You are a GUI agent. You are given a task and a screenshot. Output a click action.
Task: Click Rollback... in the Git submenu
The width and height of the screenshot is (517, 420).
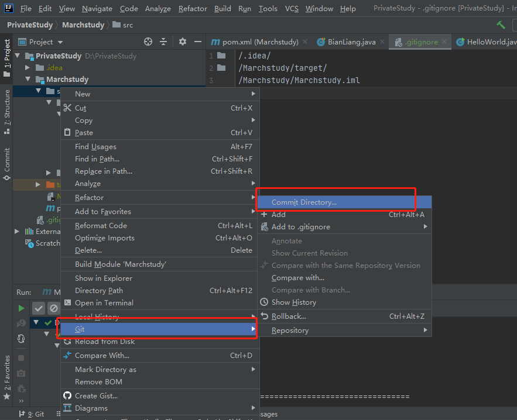click(x=344, y=316)
